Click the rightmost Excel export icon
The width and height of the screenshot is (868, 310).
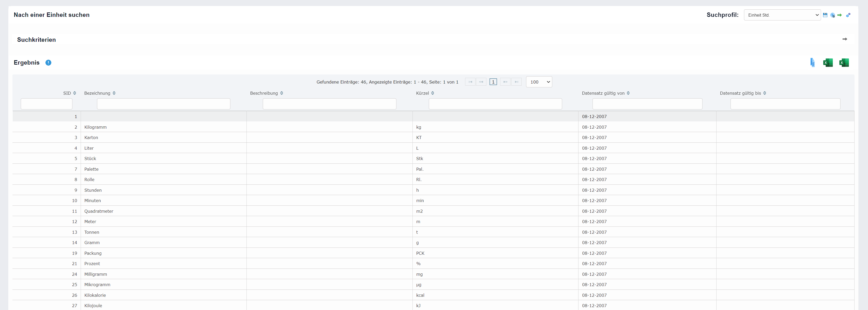click(844, 63)
